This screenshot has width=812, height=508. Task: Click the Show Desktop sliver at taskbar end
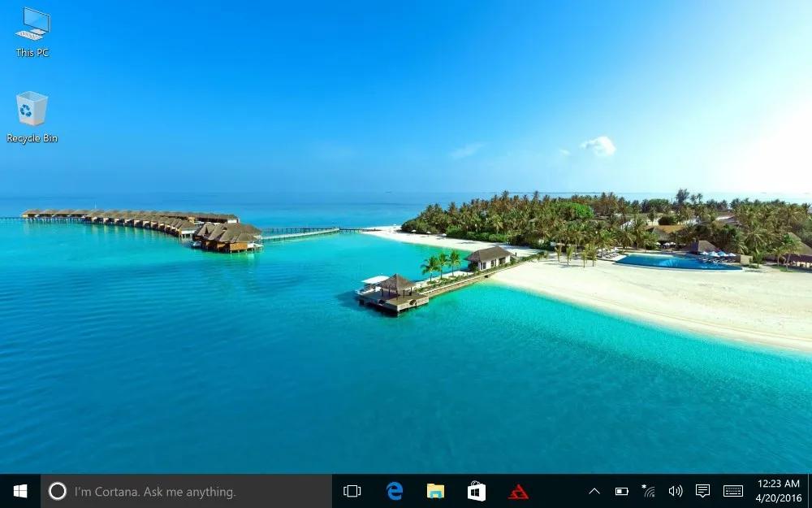coord(810,491)
